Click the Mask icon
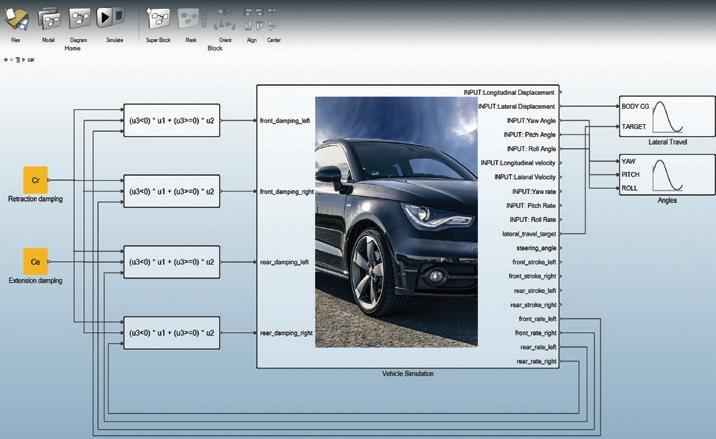Screen dimensions: 716x439 (x=190, y=19)
